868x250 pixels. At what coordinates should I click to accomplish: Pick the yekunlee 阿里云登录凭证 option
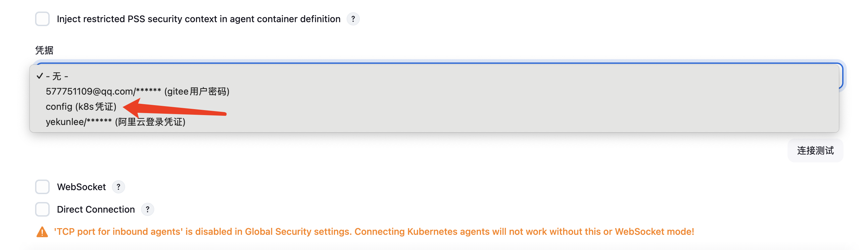115,122
